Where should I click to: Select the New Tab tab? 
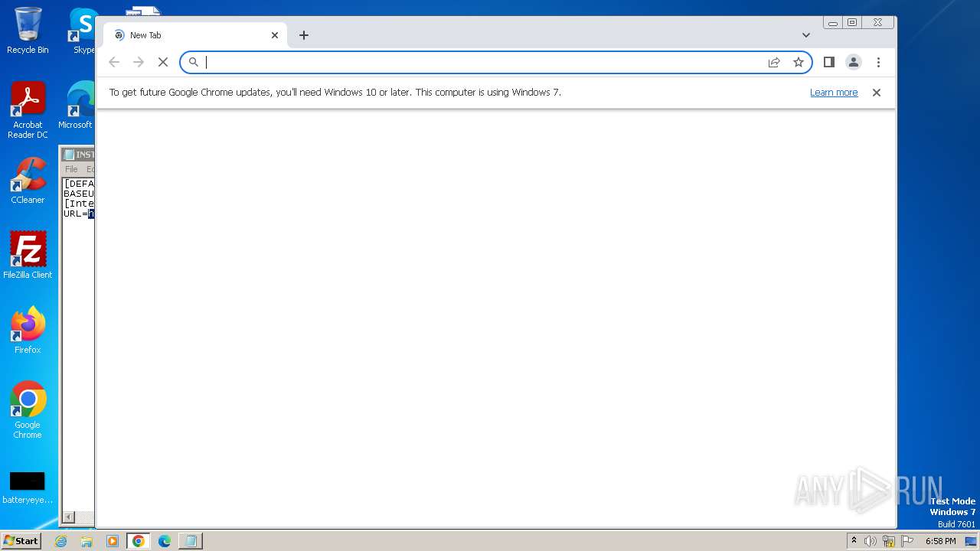[x=196, y=35]
